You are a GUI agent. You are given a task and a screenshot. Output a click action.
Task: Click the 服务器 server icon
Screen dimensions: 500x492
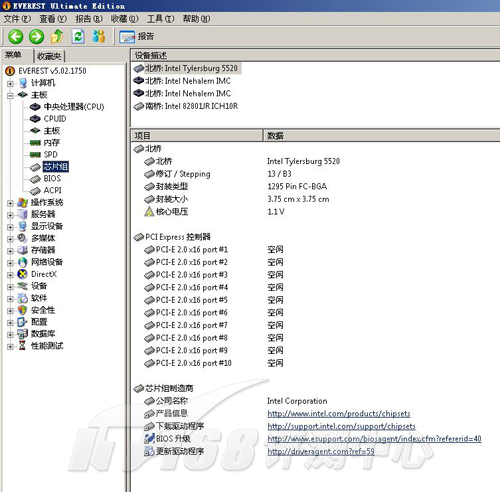pos(22,214)
